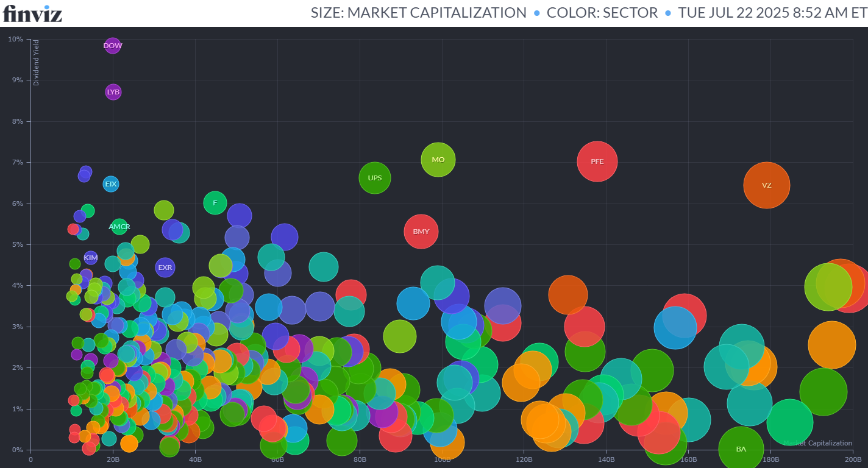Select the F bubble

click(x=215, y=203)
